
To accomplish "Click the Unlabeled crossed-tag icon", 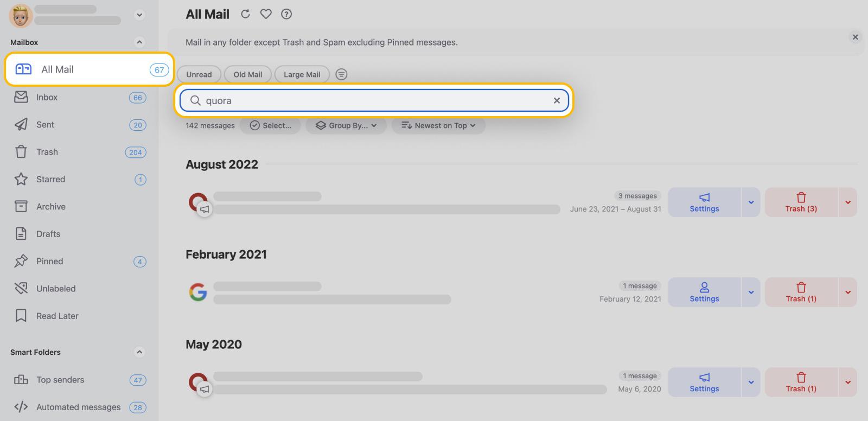I will click(x=21, y=289).
